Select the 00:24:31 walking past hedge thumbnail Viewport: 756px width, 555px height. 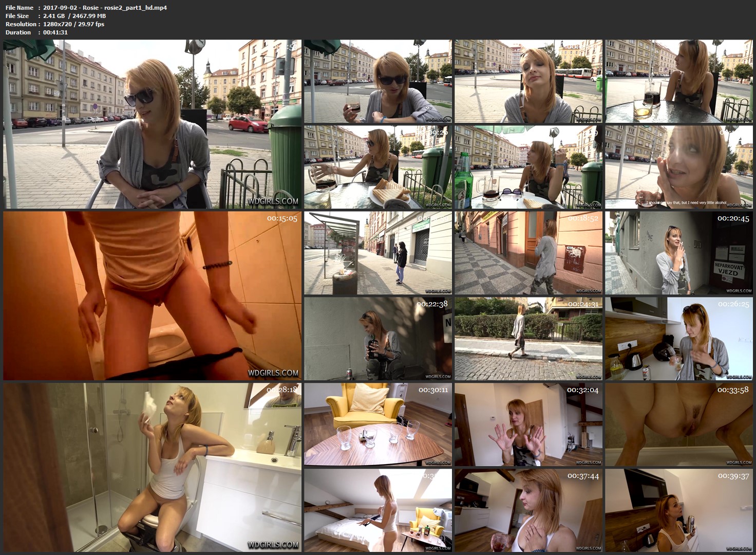pyautogui.click(x=528, y=339)
